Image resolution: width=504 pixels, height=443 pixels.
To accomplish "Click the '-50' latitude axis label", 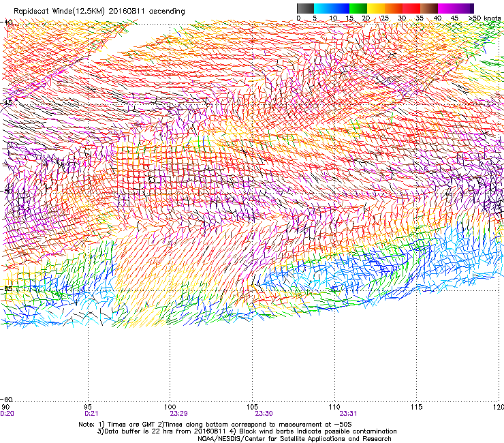I will tap(7, 191).
